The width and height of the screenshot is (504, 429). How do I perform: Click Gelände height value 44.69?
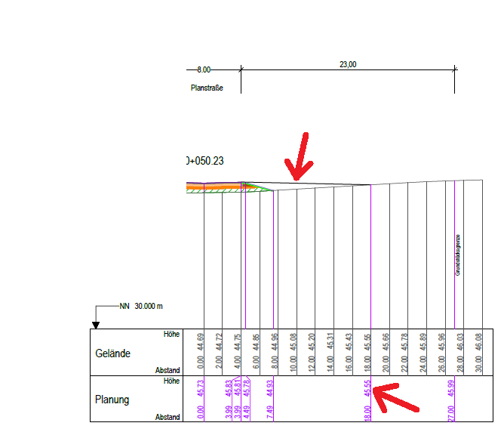201,341
